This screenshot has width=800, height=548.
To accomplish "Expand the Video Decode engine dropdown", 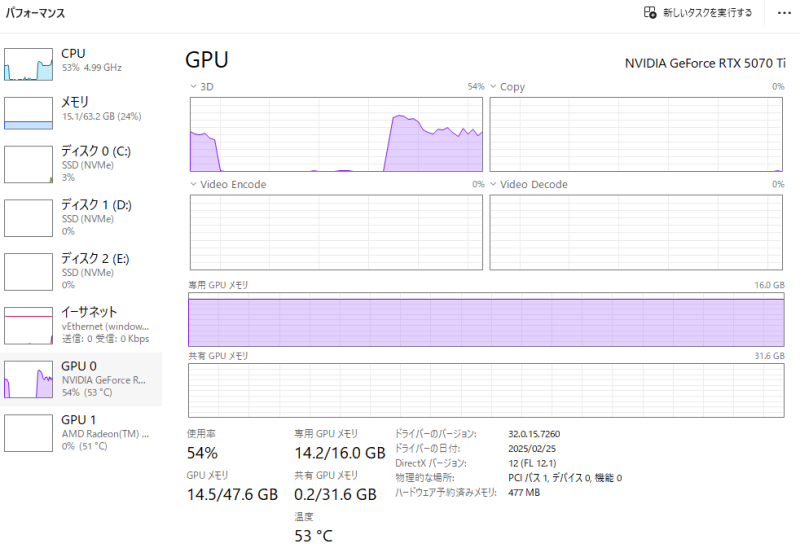I will 493,185.
